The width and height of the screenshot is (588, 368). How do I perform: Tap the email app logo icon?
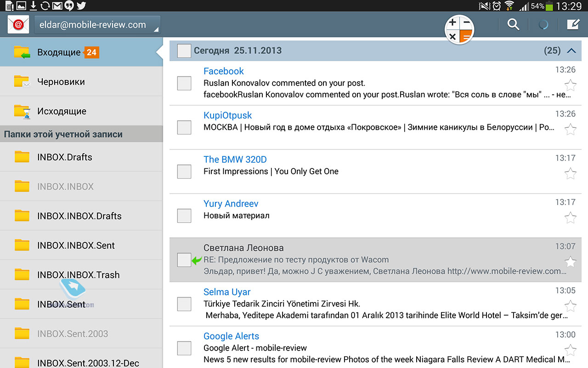[x=18, y=24]
